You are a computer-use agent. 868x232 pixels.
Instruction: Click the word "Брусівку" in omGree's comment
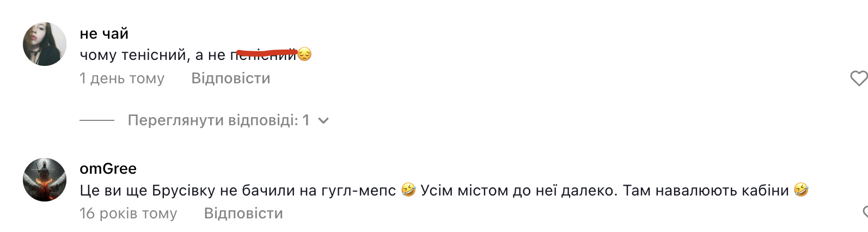(x=184, y=191)
